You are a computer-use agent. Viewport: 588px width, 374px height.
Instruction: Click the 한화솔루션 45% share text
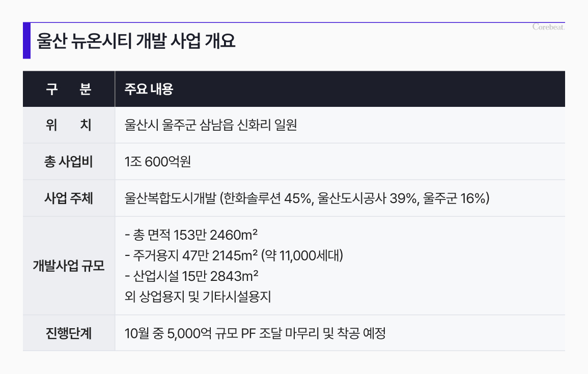click(268, 198)
